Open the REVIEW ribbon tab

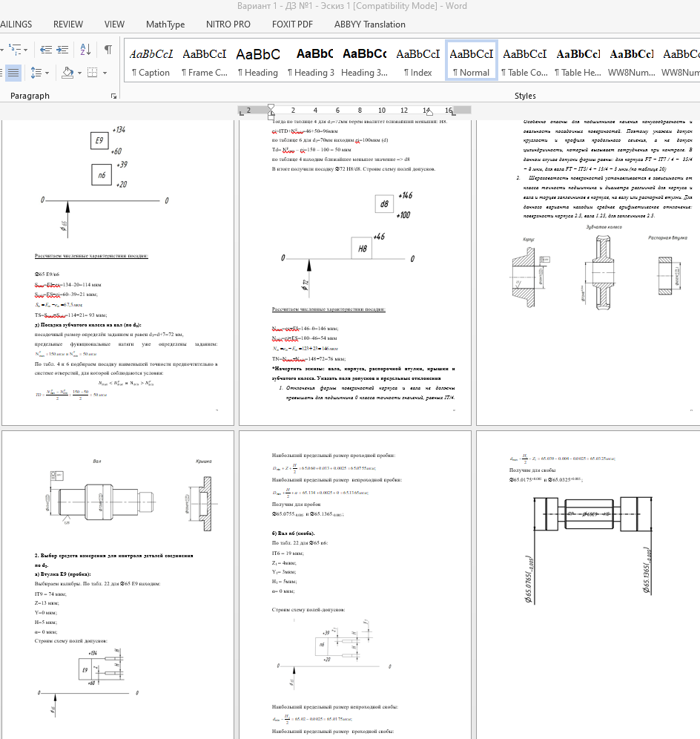point(67,24)
